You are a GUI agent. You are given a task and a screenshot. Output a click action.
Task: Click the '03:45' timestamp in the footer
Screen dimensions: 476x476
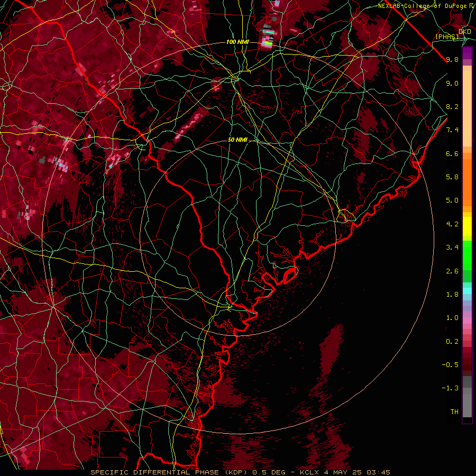click(378, 472)
